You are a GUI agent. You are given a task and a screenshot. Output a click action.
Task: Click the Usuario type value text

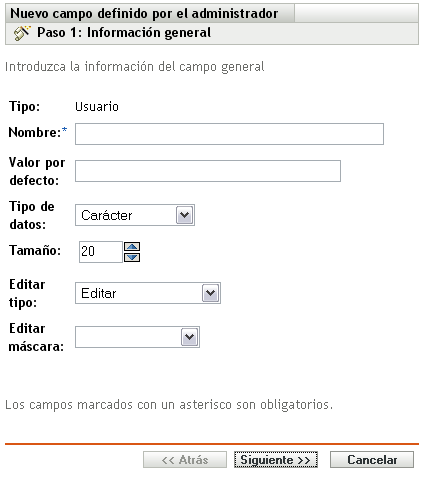(x=97, y=107)
